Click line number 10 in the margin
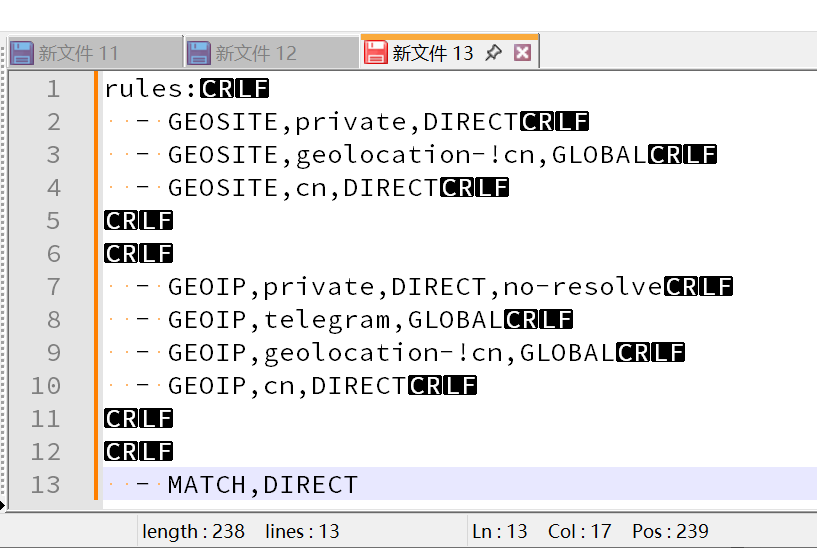Screen dimensions: 817x548 pos(46,386)
